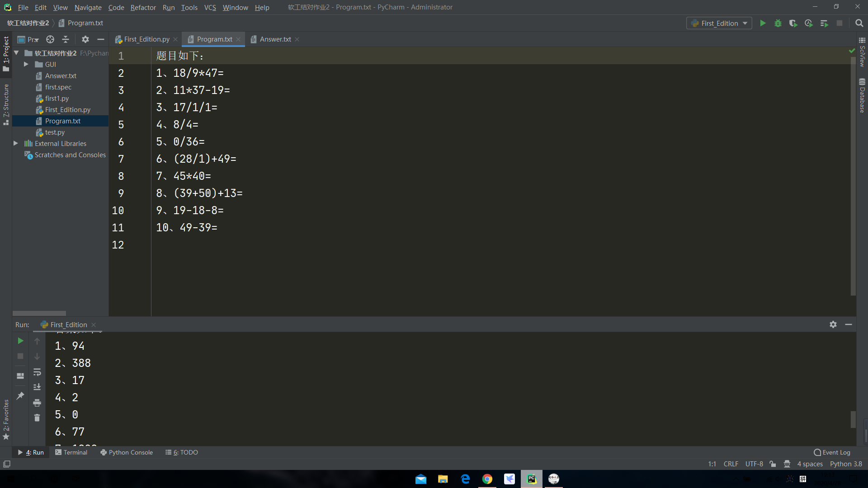
Task: Run with Coverage icon in toolbar
Action: tap(793, 23)
